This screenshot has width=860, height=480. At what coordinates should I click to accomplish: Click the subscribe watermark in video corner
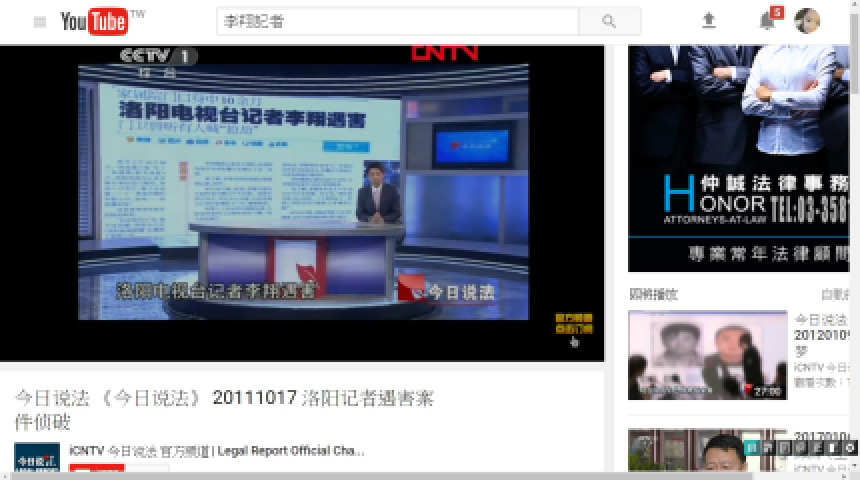pyautogui.click(x=574, y=323)
